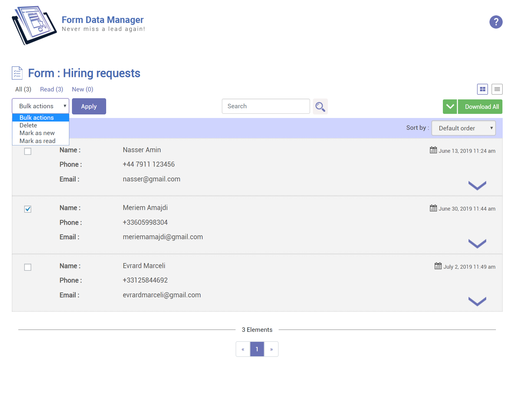
Task: Open the Sort by Default order dropdown
Action: coord(463,128)
